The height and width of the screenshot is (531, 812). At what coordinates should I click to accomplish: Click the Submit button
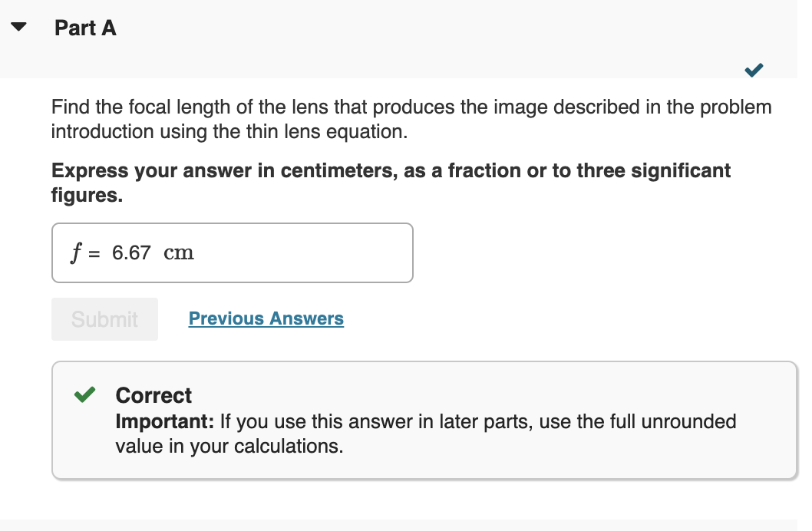(x=104, y=318)
